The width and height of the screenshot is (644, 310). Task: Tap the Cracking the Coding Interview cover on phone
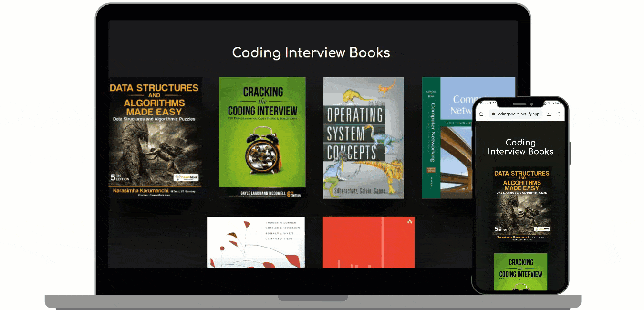click(520, 272)
